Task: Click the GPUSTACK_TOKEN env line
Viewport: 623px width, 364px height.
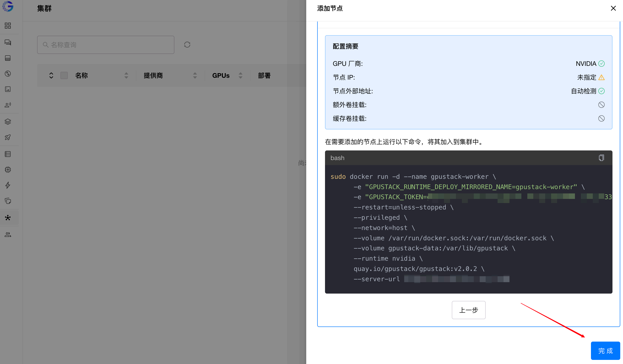Action: click(x=483, y=197)
